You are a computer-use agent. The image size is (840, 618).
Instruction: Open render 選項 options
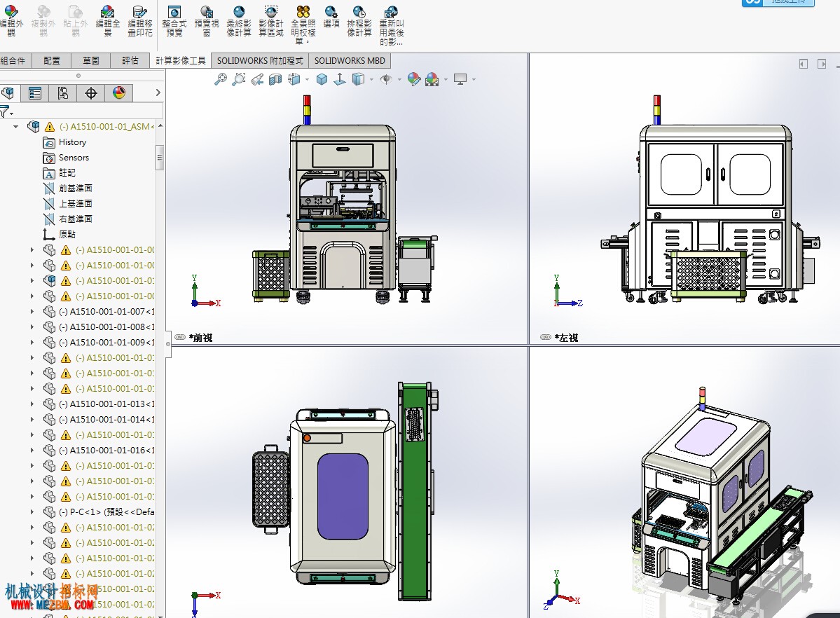331,17
